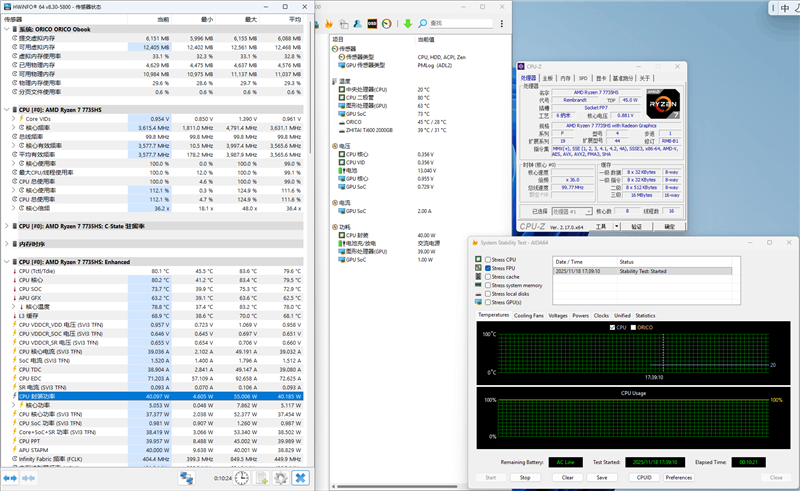This screenshot has height=491, width=800.
Task: Toggle the Stress system memory checkbox
Action: pyautogui.click(x=487, y=285)
